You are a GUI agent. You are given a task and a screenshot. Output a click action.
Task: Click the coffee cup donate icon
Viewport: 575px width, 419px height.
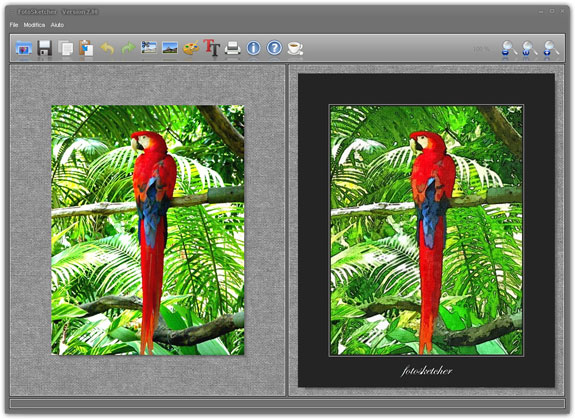pos(295,48)
